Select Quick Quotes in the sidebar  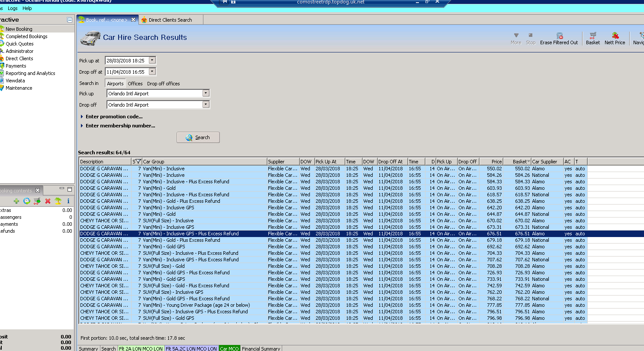[x=19, y=44]
